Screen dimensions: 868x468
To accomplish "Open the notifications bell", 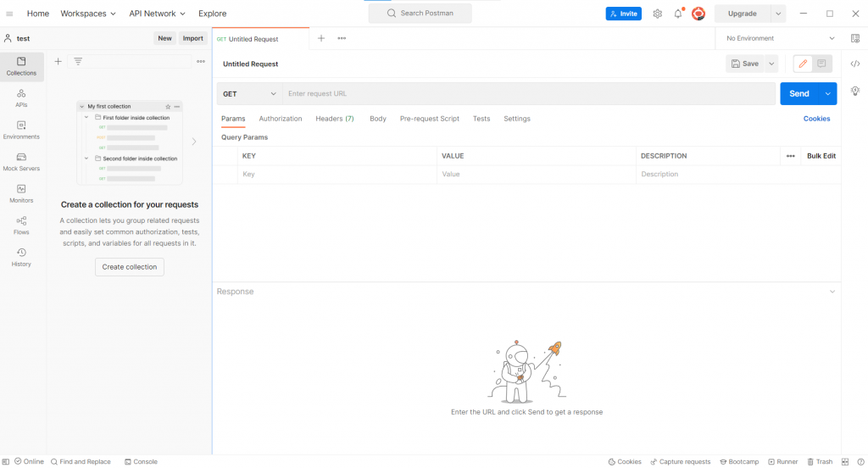I will (x=678, y=14).
